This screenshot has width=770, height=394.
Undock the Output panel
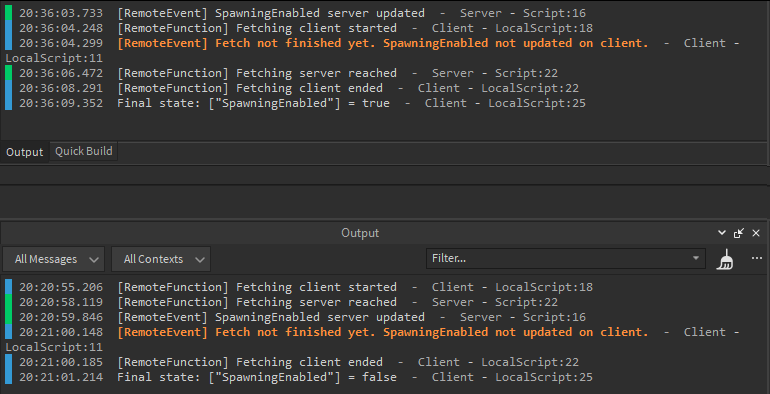pyautogui.click(x=739, y=233)
